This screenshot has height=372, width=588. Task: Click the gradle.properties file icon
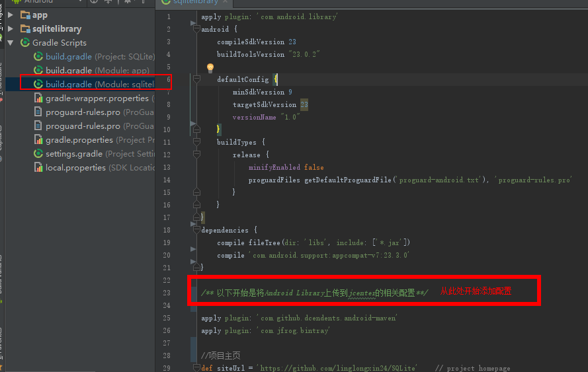38,139
